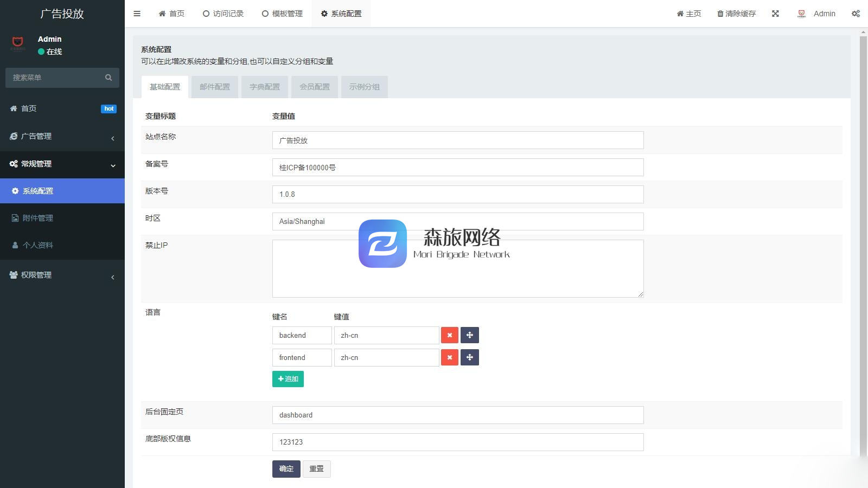Click the textarea resize grip of 禁止IP

click(641, 294)
